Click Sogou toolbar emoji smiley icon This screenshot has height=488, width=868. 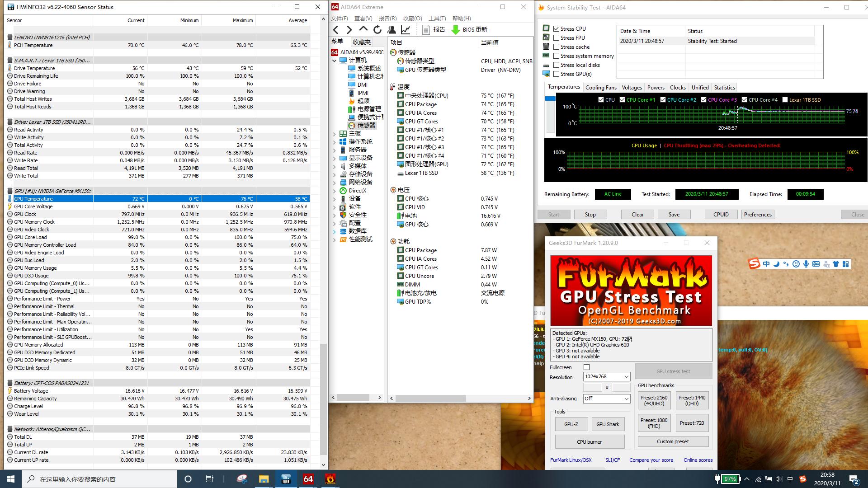tap(796, 264)
